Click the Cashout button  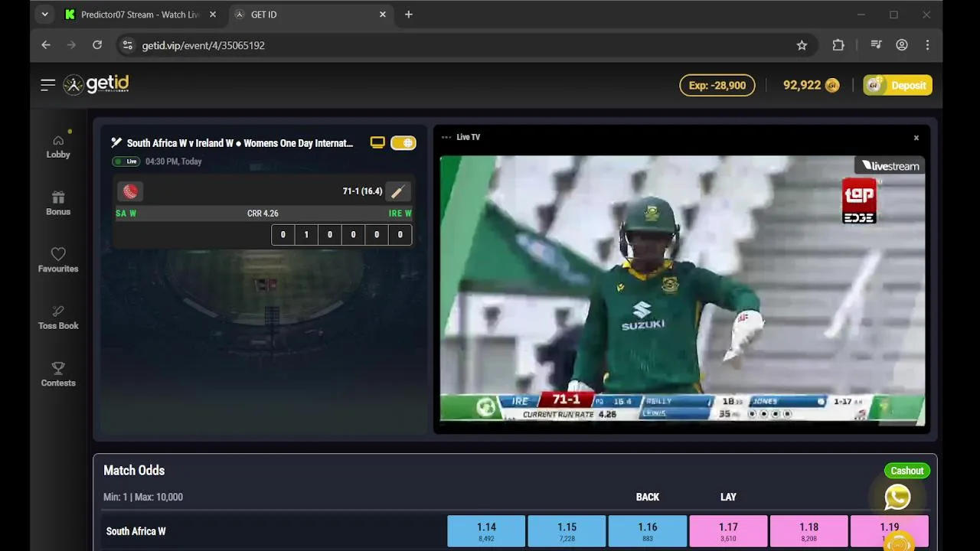(x=907, y=471)
